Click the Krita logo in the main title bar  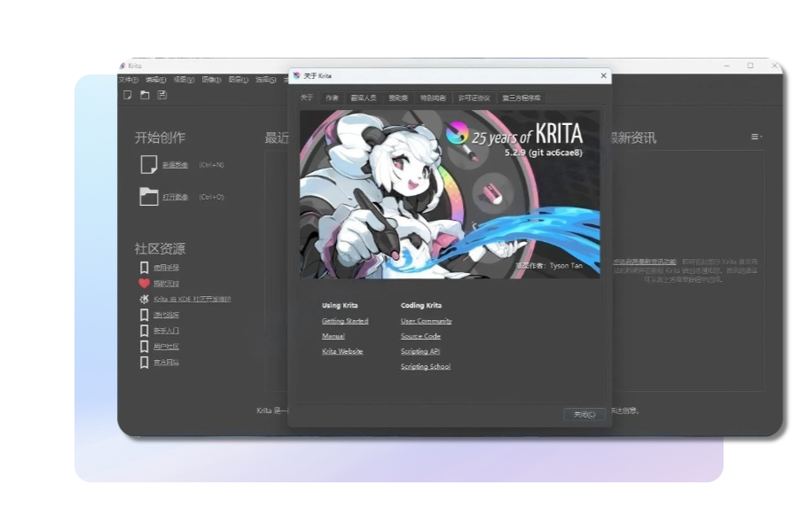[x=122, y=66]
